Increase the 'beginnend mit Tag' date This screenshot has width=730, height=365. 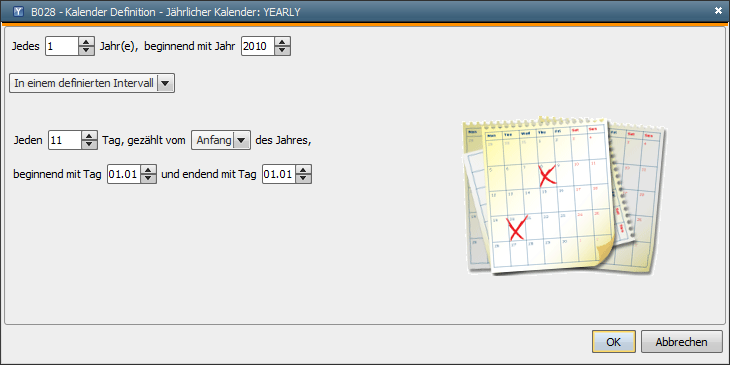click(x=148, y=170)
